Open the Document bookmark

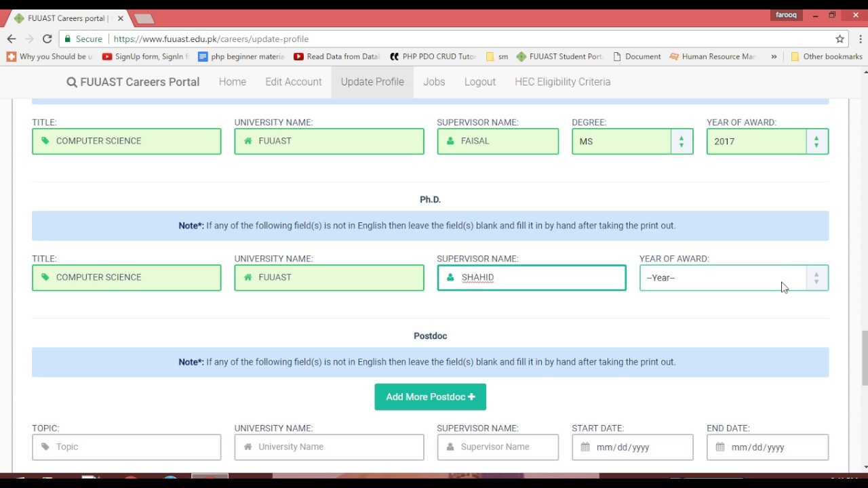(637, 57)
